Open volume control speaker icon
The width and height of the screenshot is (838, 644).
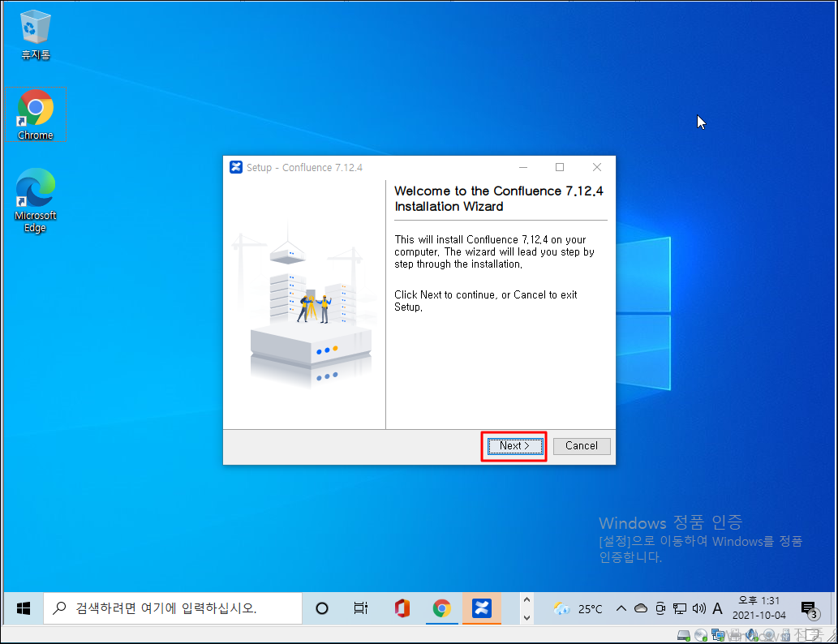pyautogui.click(x=699, y=608)
